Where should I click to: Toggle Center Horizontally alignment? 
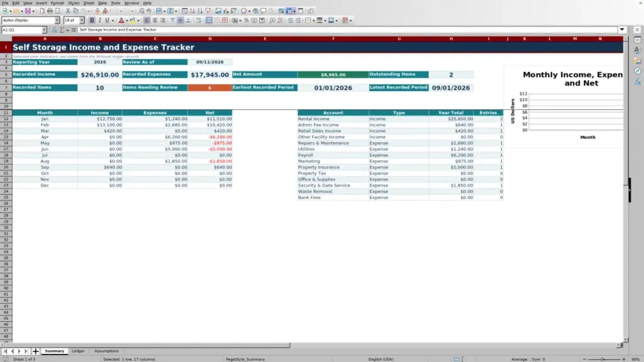[155, 20]
